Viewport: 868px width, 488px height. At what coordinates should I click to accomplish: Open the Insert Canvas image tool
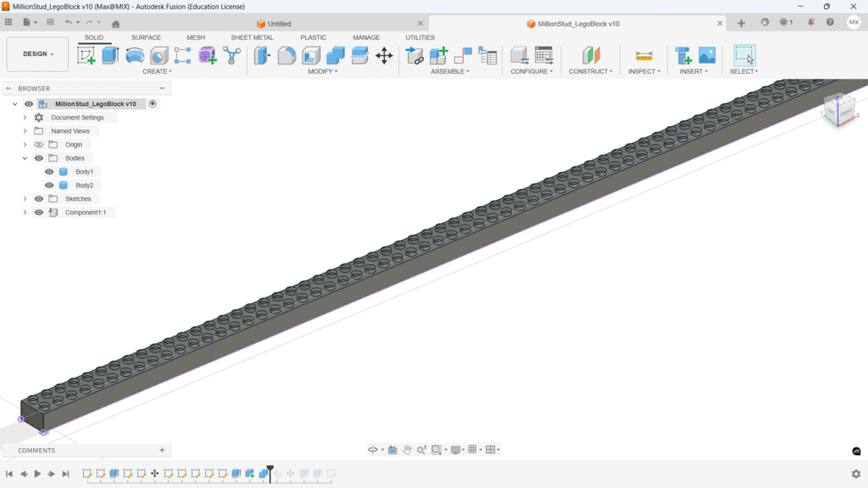(x=707, y=56)
